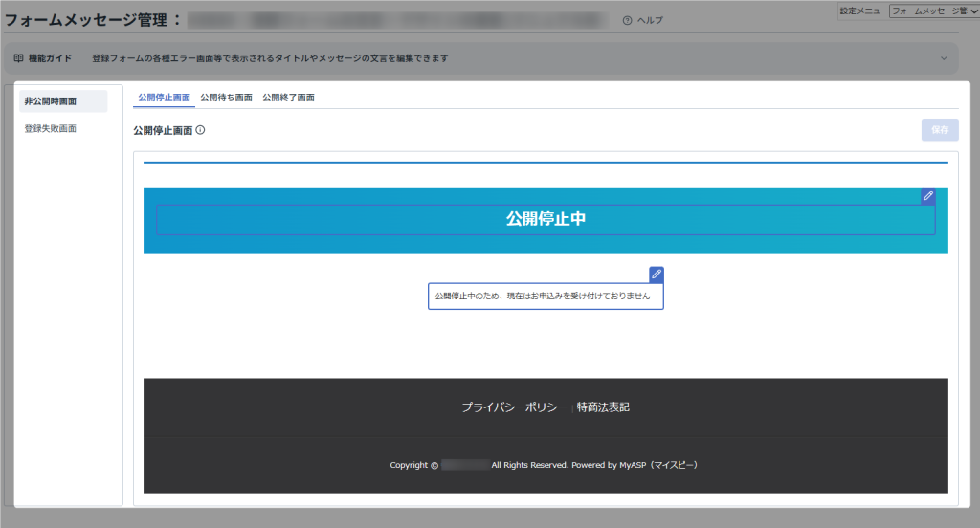Viewport: 980px width, 528px height.
Task: Click the Copyright MyASP footer text
Action: tap(545, 465)
